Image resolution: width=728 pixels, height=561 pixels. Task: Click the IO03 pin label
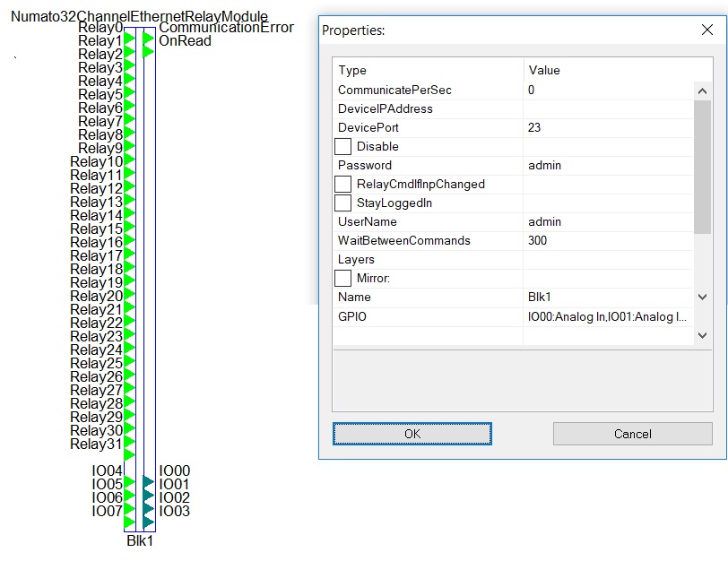[175, 512]
